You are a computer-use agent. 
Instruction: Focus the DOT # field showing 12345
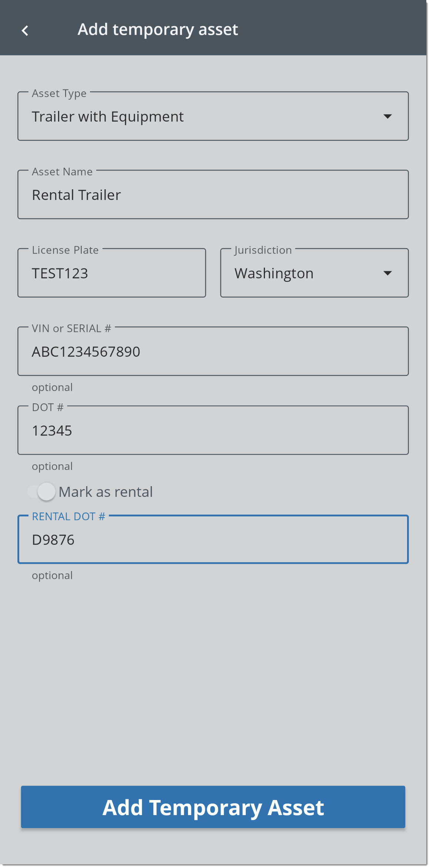coord(213,430)
